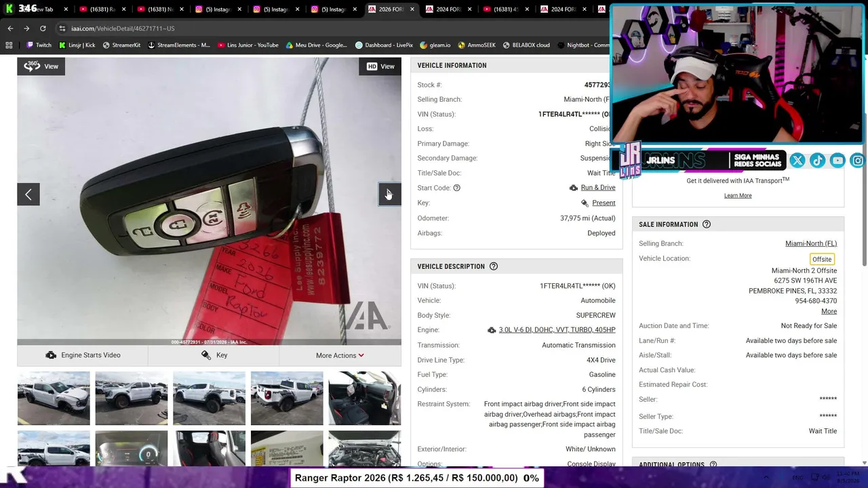Click the YouTube social icon

coord(837,161)
